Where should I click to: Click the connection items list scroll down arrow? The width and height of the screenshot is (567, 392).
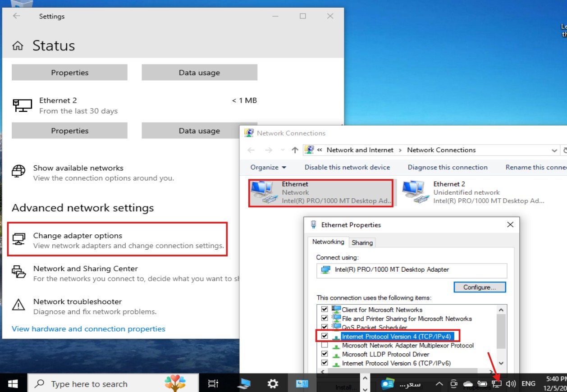coord(501,363)
